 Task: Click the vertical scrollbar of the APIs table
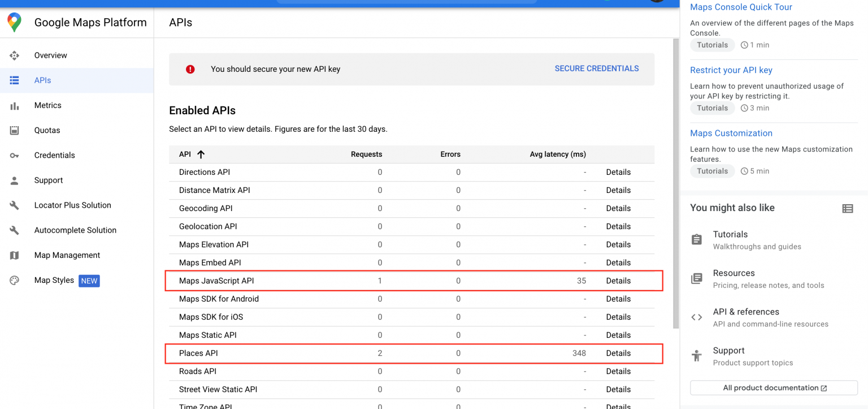676,181
